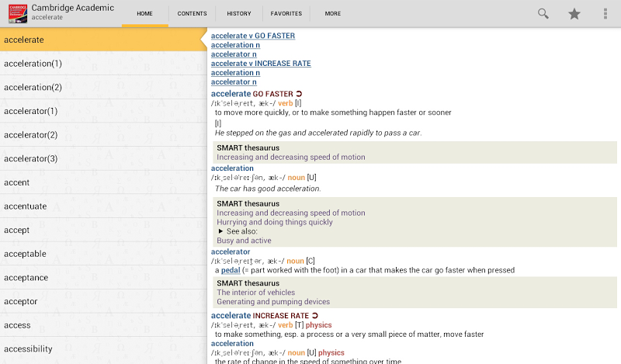Viewport: 621px width, 364px height.
Task: Follow 'accelerate v INCREASE RATE' link
Action: click(261, 64)
